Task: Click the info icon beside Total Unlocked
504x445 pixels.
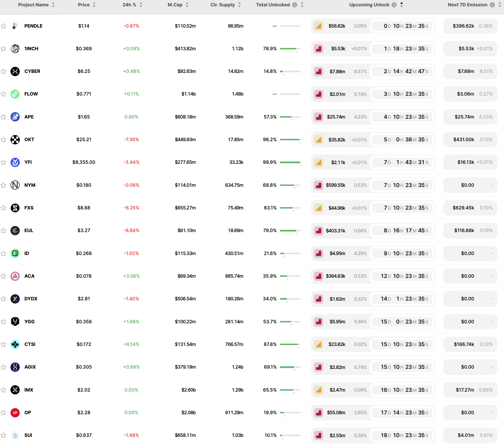Action: tap(295, 5)
